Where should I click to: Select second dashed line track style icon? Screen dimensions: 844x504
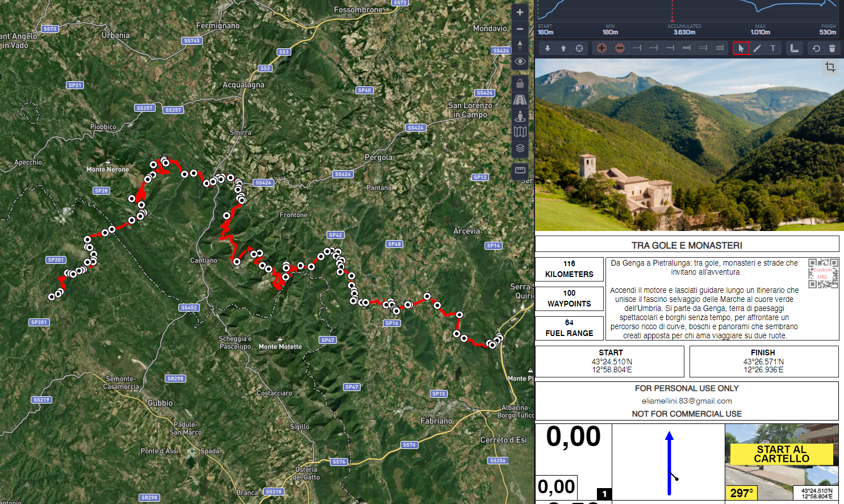tap(654, 48)
